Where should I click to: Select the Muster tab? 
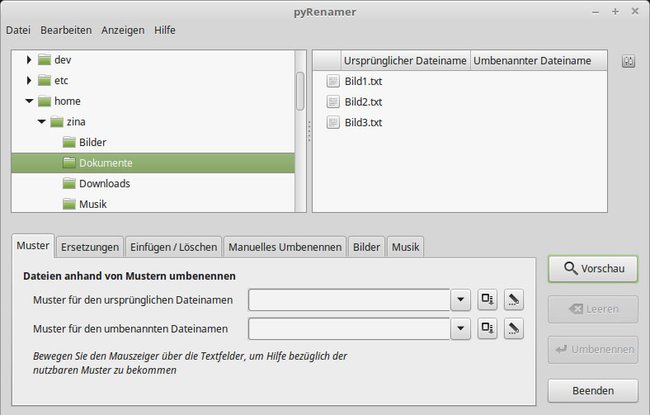[x=33, y=246]
